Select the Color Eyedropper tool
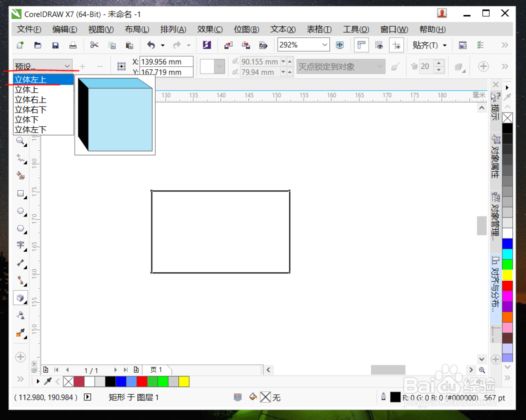Screen dimensions: 526x420 click(21, 332)
